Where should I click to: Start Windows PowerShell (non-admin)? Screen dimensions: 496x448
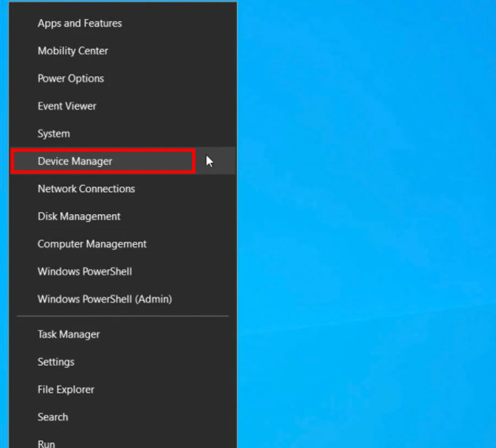(85, 272)
